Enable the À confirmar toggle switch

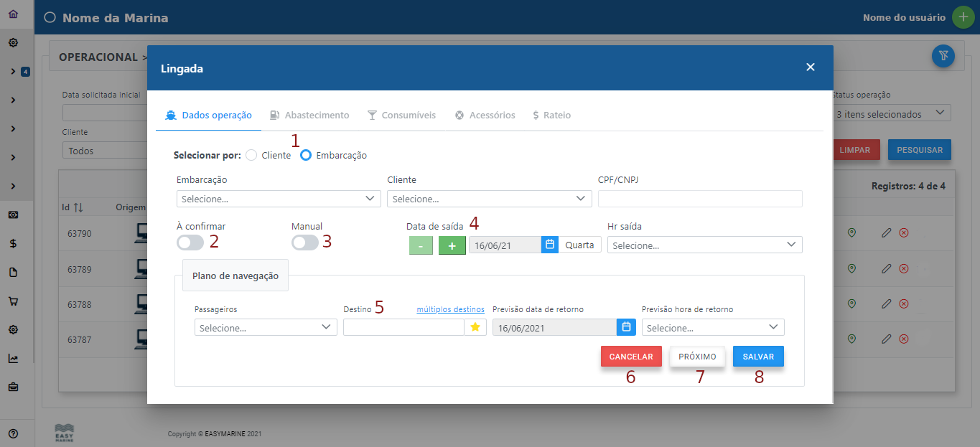coord(190,243)
